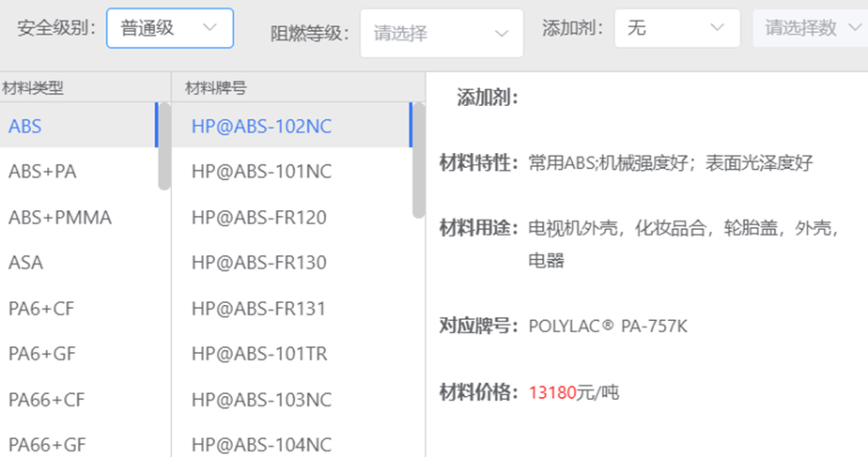The image size is (868, 457).
Task: Open the disabled 请选择数 dropdown
Action: 810,27
